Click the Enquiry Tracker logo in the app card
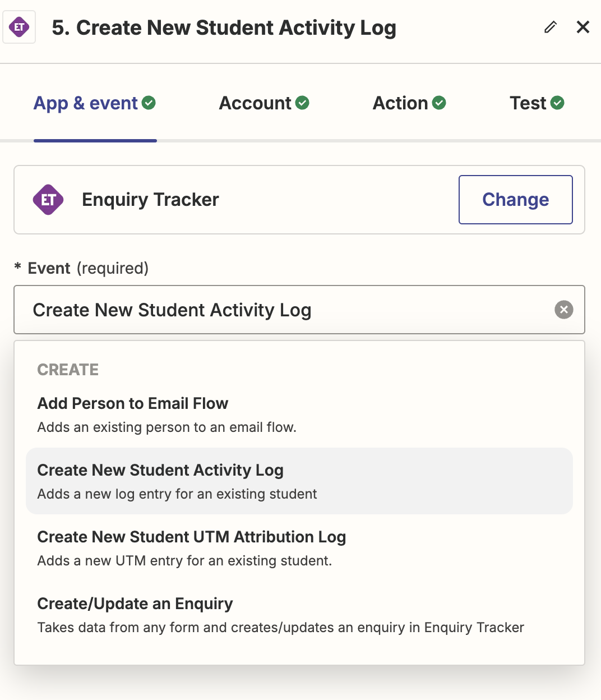This screenshot has width=601, height=700. tap(48, 199)
